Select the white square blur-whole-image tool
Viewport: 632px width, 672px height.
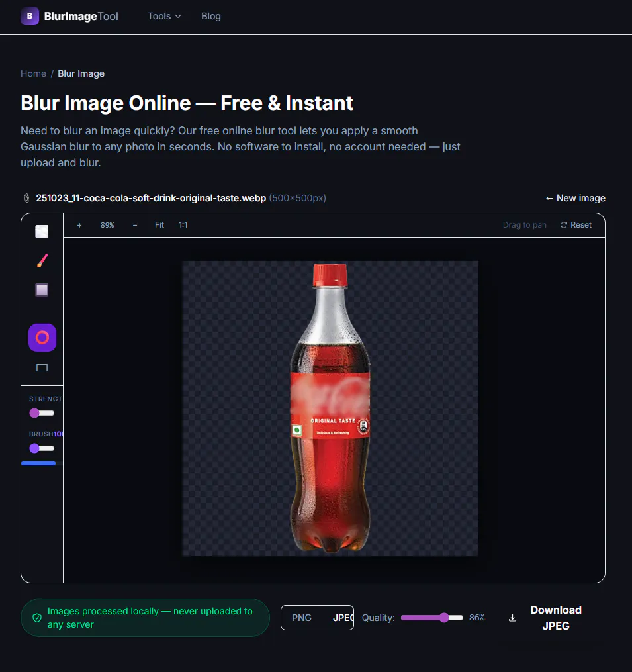(42, 232)
